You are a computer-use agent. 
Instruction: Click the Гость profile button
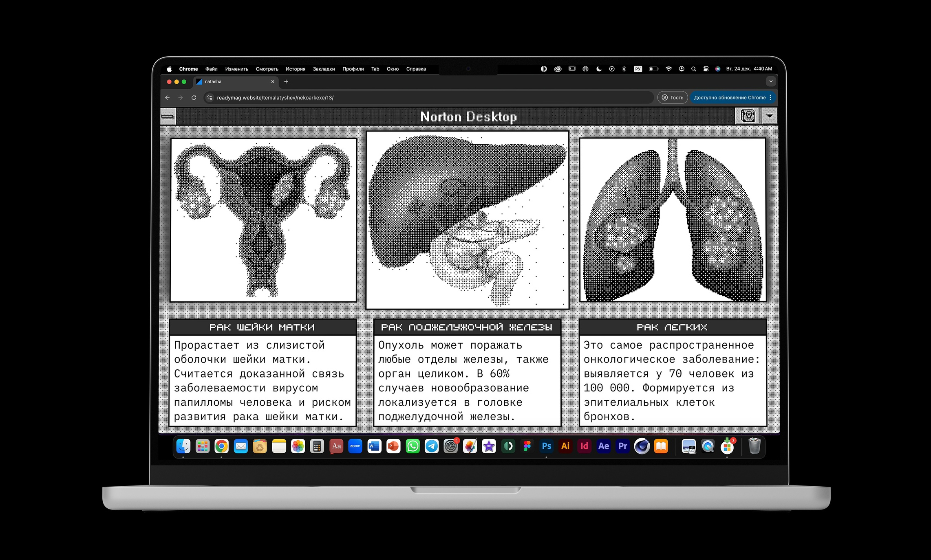pyautogui.click(x=672, y=98)
